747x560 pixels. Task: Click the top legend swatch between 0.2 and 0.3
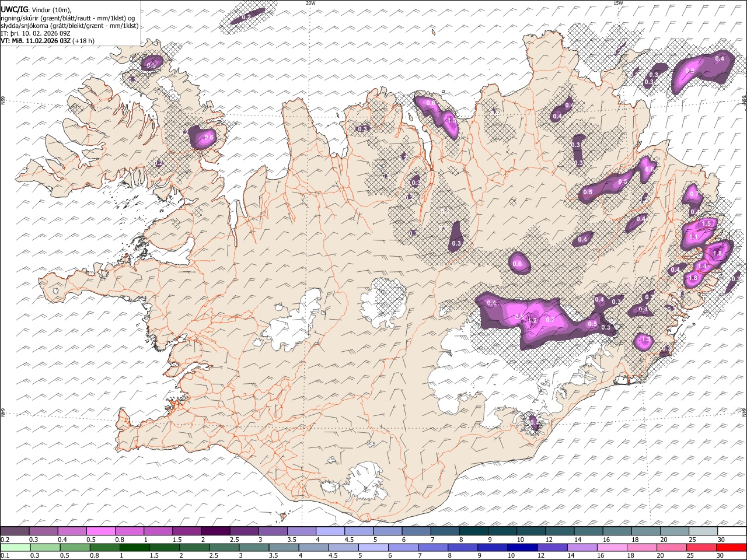tap(15, 531)
